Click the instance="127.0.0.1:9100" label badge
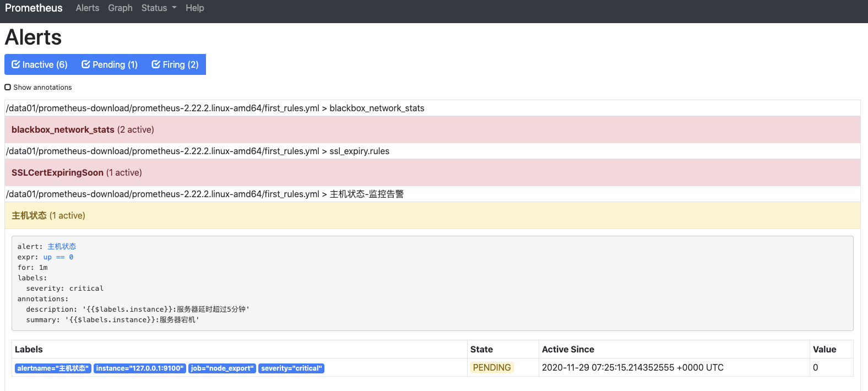 pyautogui.click(x=140, y=368)
